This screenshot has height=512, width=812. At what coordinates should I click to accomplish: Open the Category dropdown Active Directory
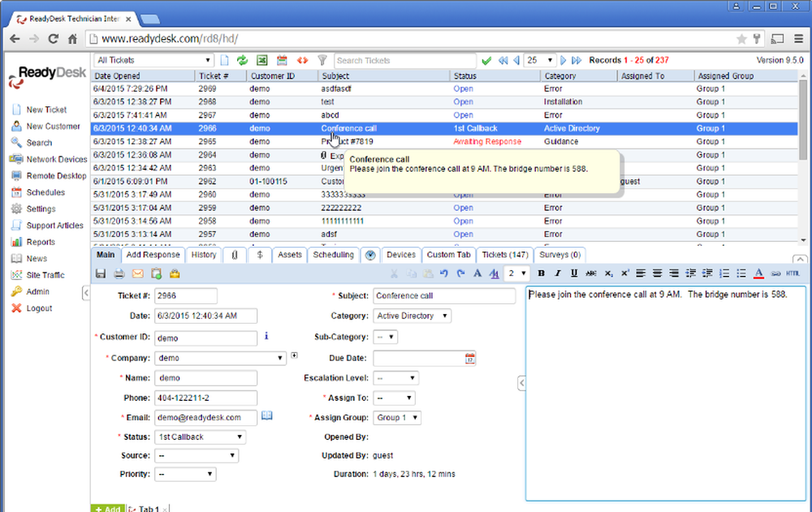coord(412,316)
